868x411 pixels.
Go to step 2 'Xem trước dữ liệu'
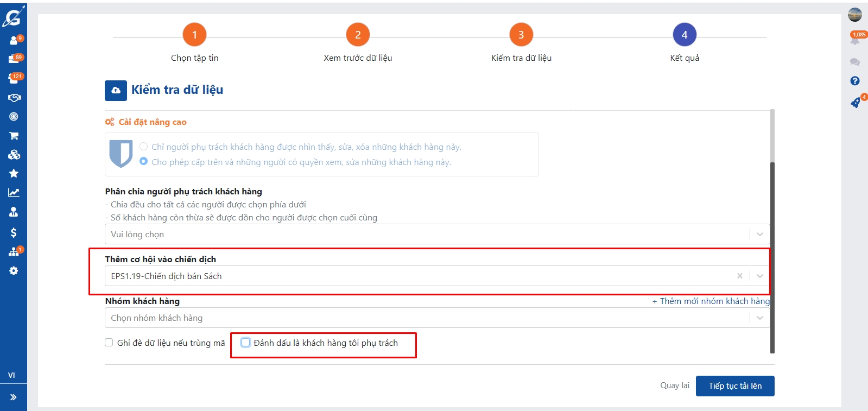tap(358, 35)
